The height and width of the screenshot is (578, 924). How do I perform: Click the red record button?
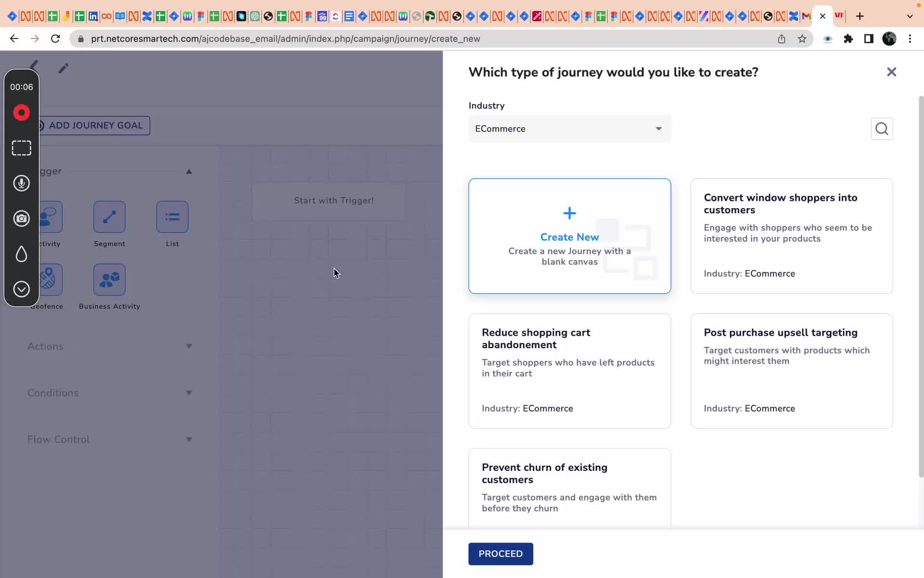pos(21,113)
